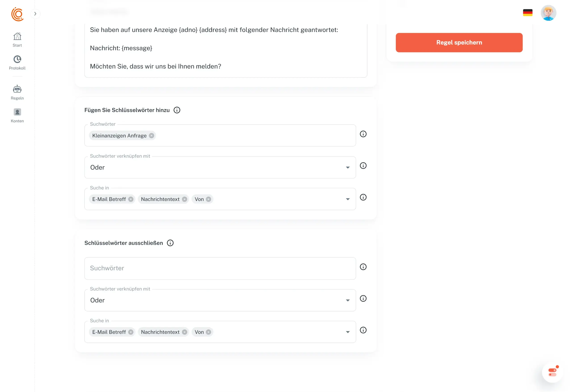Expand the sidebar with the chevron arrow
Viewport: 572px width, 392px height.
point(35,14)
